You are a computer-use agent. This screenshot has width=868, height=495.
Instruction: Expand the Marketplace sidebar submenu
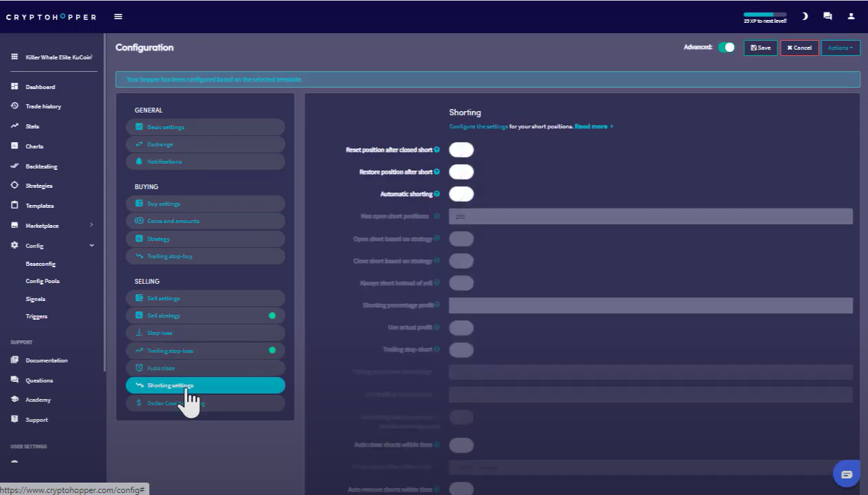click(x=91, y=225)
